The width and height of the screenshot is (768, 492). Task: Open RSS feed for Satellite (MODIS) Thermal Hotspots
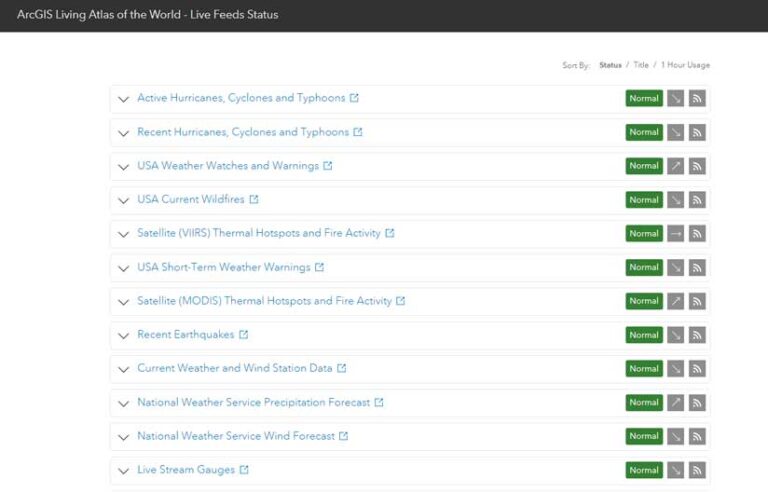coord(697,301)
